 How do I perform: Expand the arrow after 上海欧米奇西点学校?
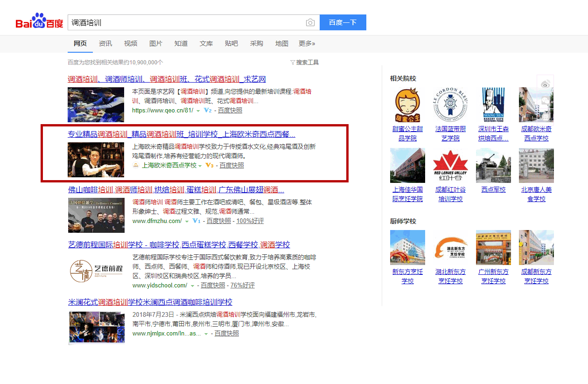click(200, 166)
